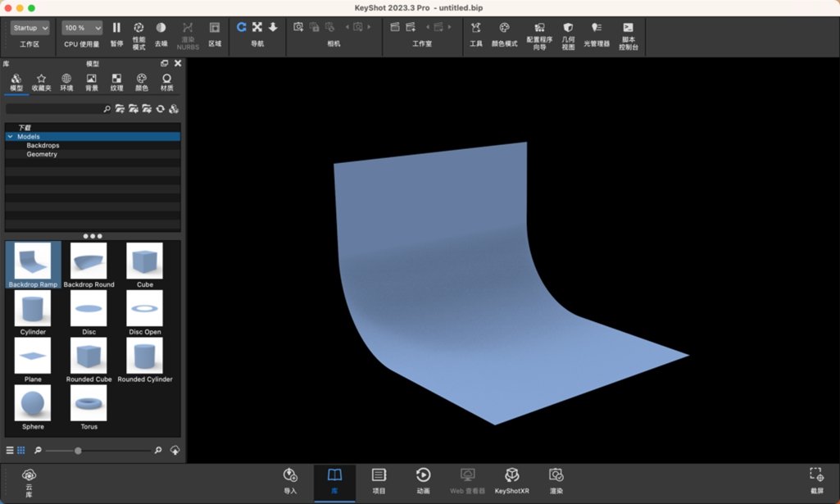
Task: Adjust the thumbnail size slider
Action: (78, 451)
